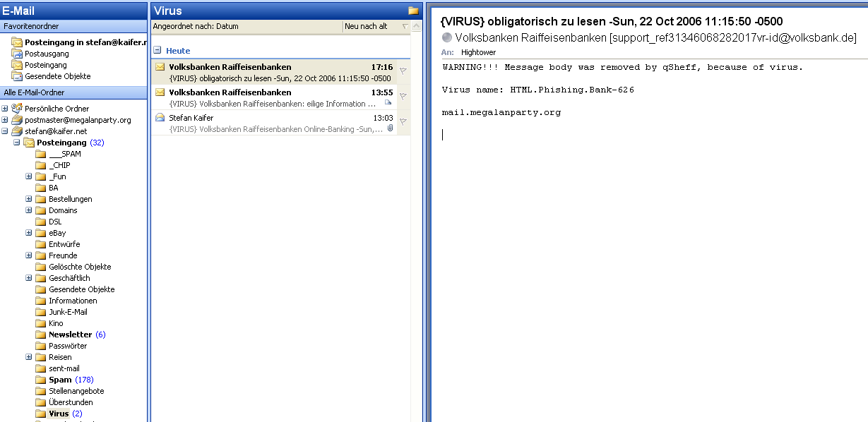Click the Gesendete Objekte favorite folder icon

pyautogui.click(x=17, y=76)
